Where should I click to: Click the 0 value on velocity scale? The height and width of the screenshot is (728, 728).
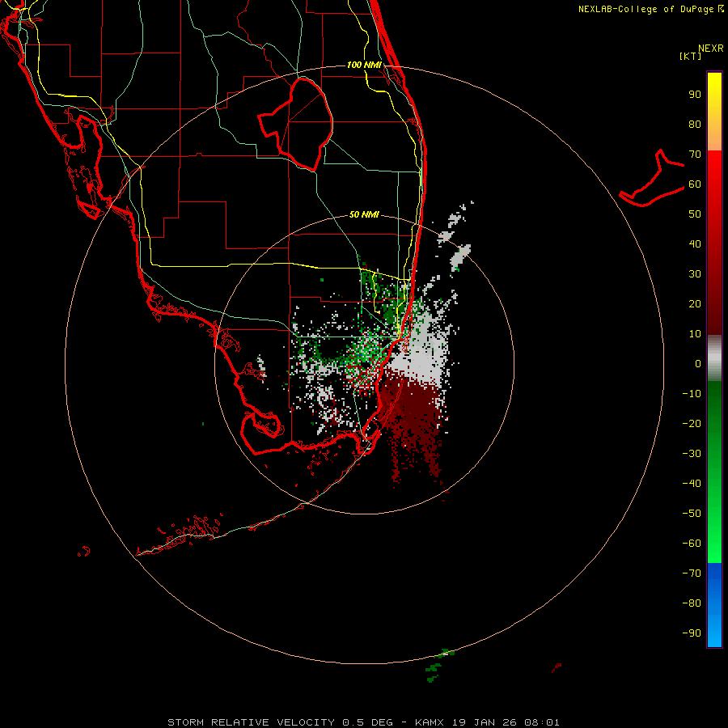click(698, 363)
